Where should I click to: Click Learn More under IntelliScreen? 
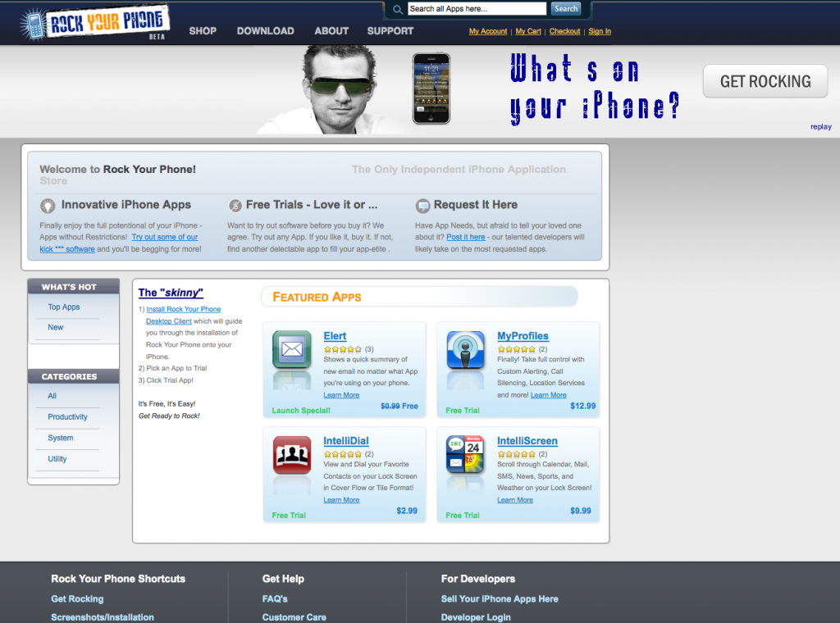click(515, 500)
